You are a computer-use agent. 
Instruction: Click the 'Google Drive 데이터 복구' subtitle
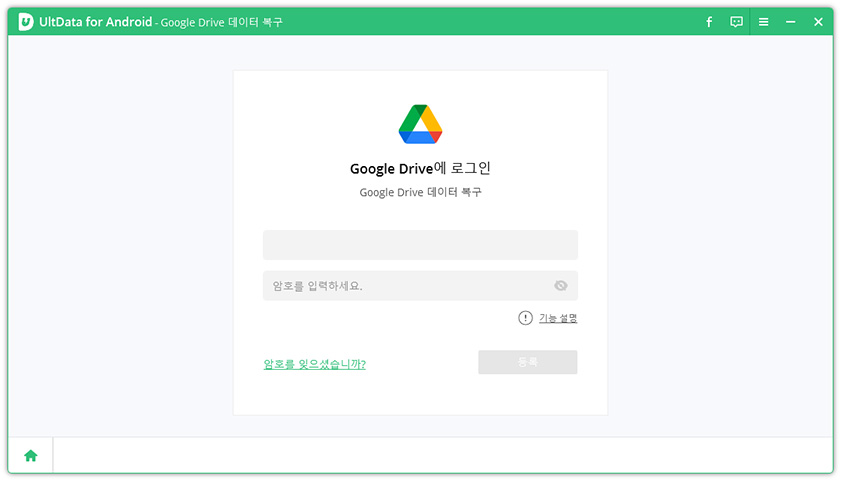(x=420, y=192)
